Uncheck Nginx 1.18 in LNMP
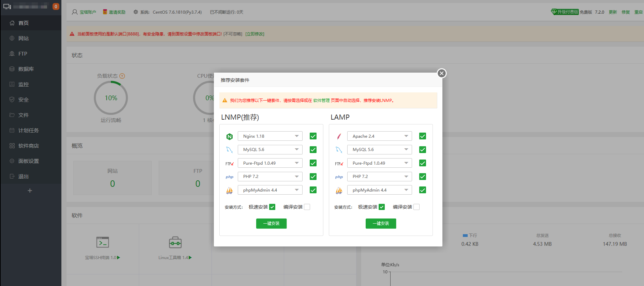Viewport: 644px width, 286px height. pyautogui.click(x=313, y=136)
